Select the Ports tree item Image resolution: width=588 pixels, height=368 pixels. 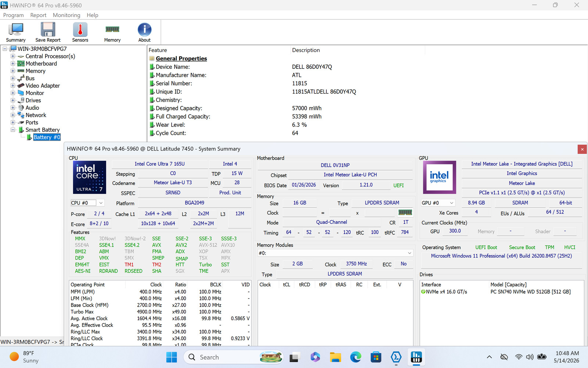(32, 123)
